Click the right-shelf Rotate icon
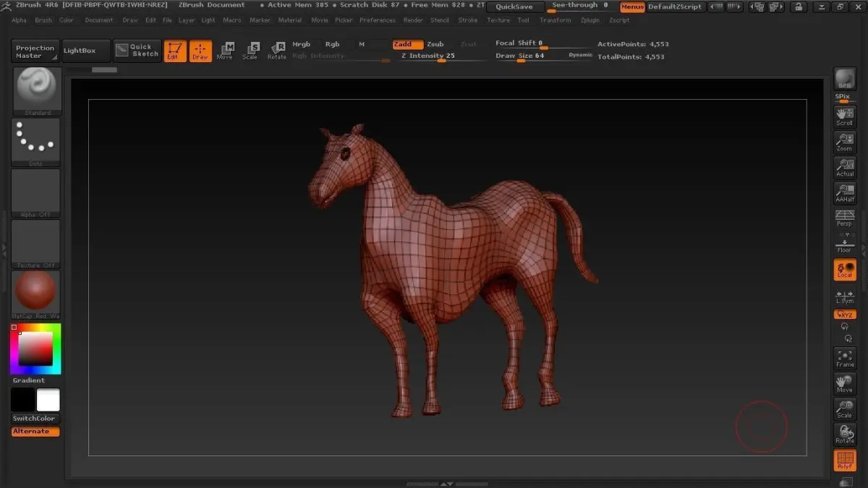The width and height of the screenshot is (868, 488). pyautogui.click(x=845, y=435)
